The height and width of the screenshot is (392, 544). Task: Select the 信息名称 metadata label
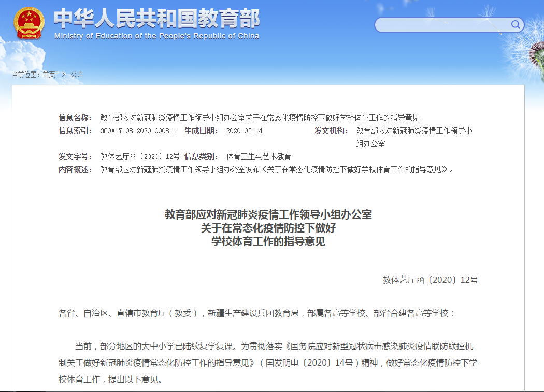[76, 118]
